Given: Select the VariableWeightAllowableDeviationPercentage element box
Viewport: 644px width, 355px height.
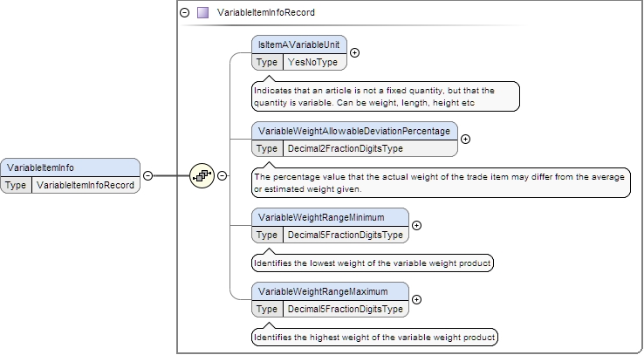Looking at the screenshot, I should 354,130.
